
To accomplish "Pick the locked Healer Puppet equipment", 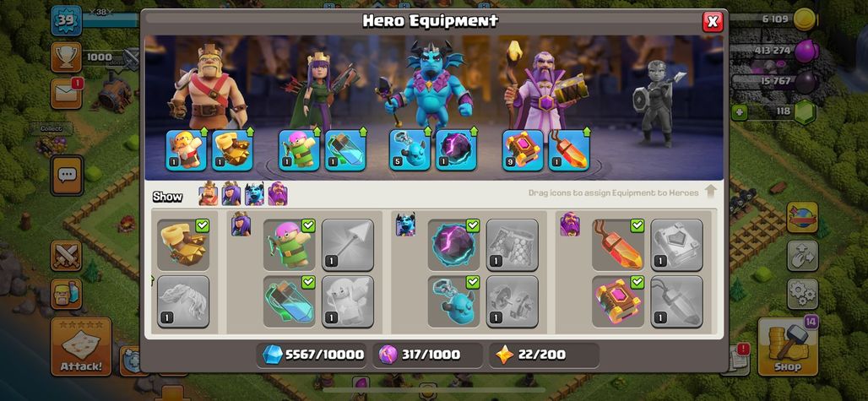I will (348, 301).
